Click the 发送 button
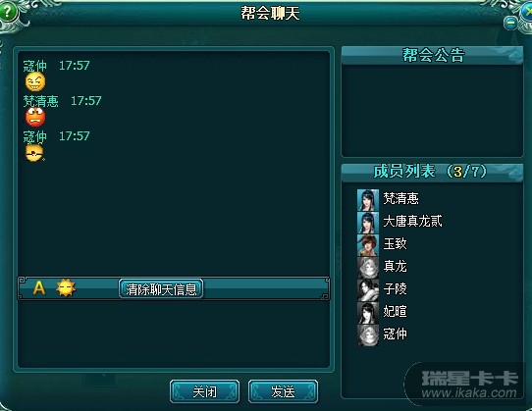The image size is (532, 411). coord(283,391)
